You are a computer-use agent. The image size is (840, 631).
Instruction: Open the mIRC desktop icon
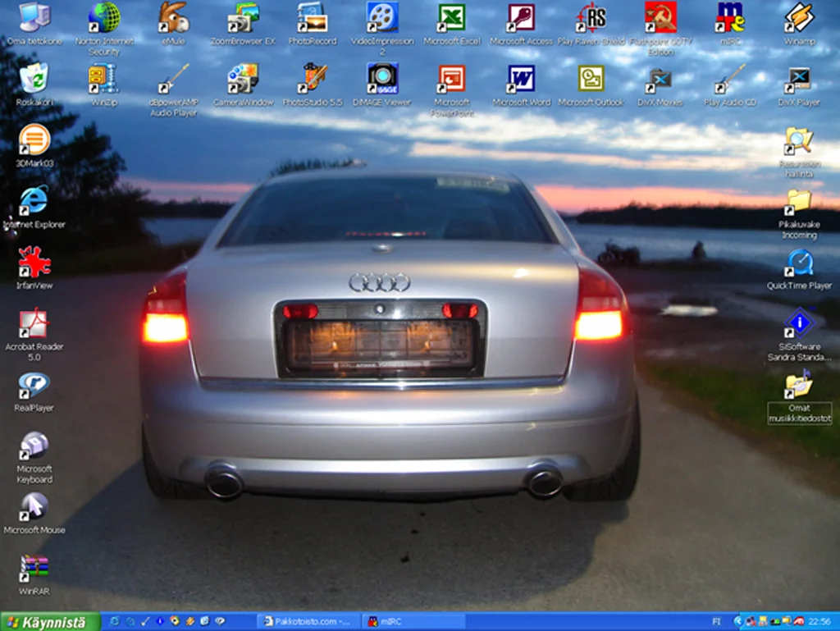(x=730, y=18)
